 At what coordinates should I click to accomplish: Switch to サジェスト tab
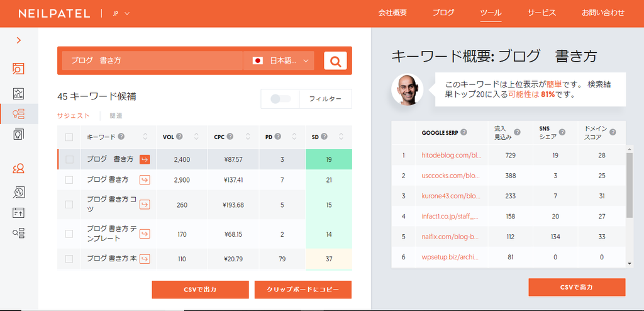click(x=74, y=116)
